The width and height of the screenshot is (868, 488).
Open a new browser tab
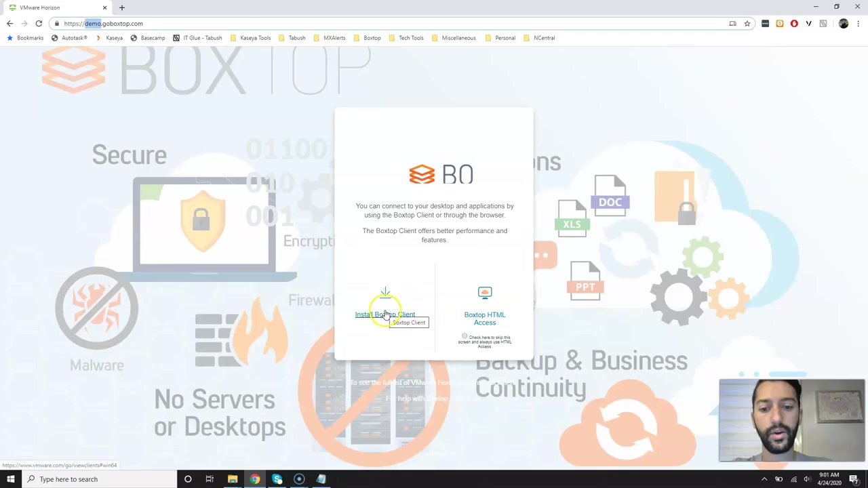[x=122, y=7]
